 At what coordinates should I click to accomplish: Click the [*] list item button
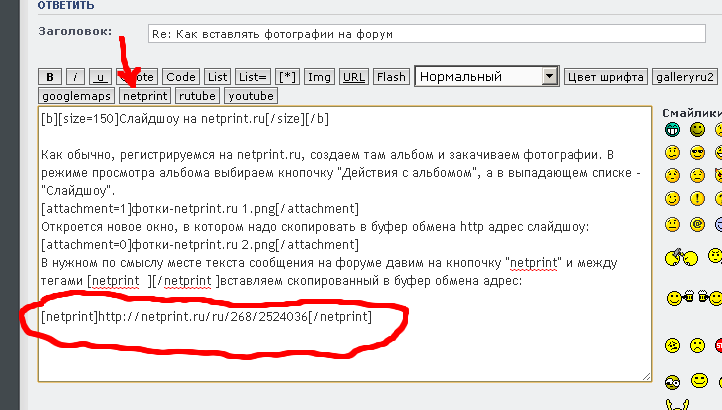(x=288, y=77)
